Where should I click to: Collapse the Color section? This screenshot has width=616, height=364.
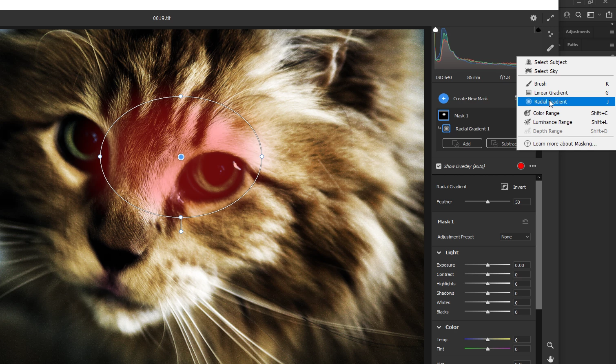pos(439,327)
